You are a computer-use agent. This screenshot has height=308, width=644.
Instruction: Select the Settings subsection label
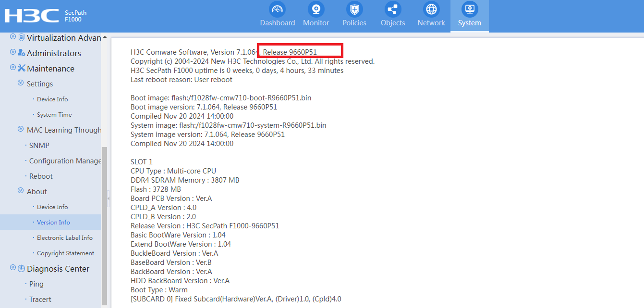[40, 84]
